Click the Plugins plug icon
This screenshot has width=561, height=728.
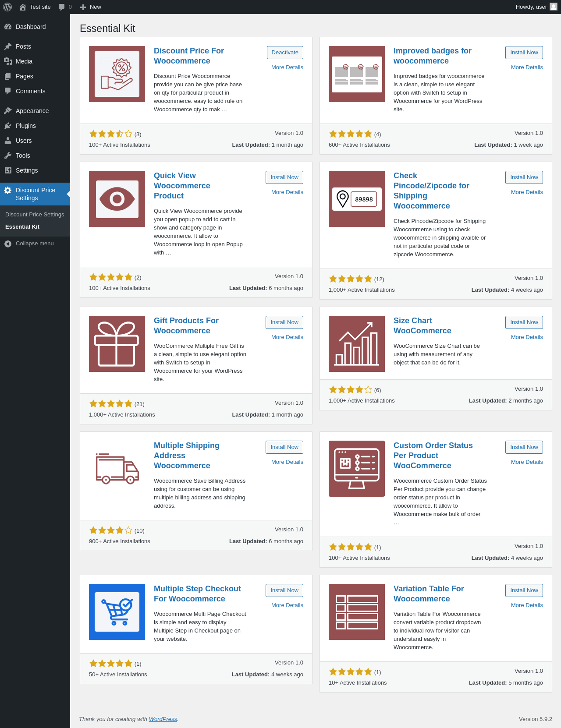tap(8, 126)
